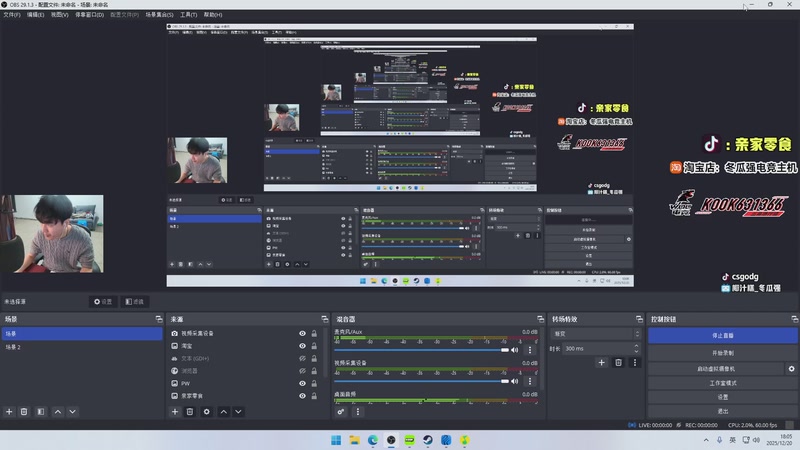
Task: Open 设置 settings in the controls panel
Action: 722,397
